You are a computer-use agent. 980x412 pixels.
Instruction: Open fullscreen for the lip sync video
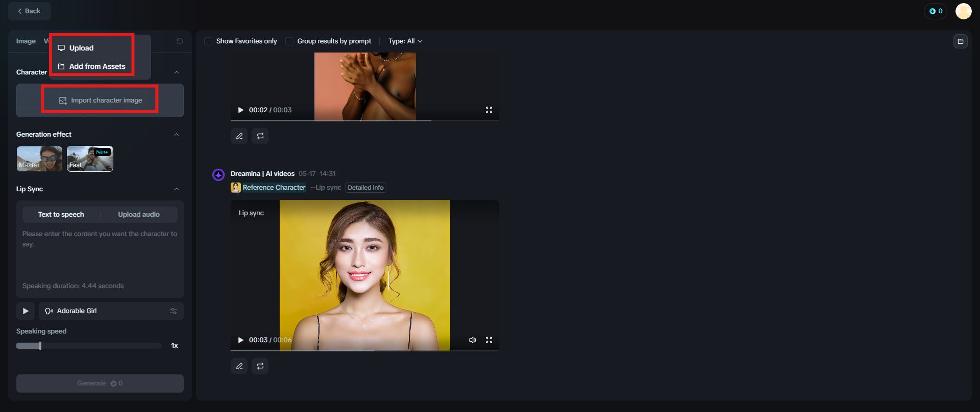tap(489, 340)
